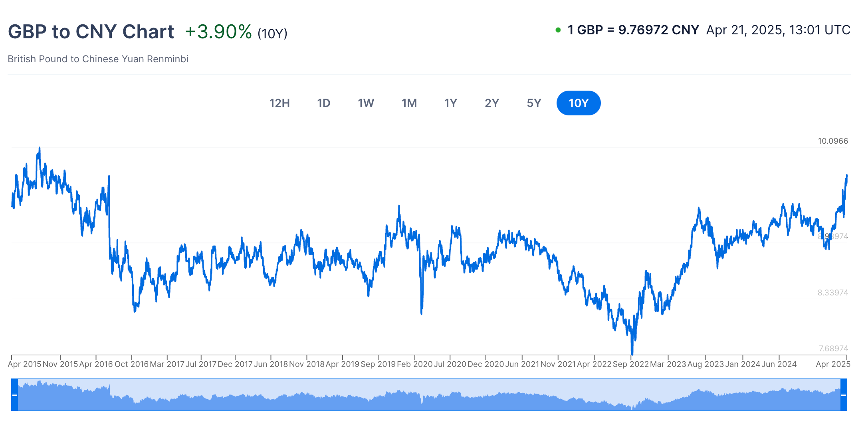This screenshot has height=428, width=868.
Task: Click the GBP to CNY Chart heading
Action: click(91, 32)
